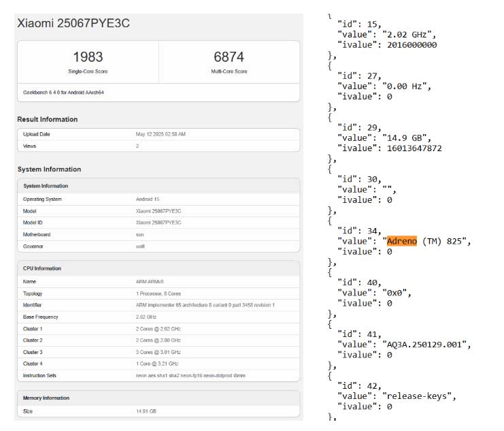Click the Cluster 3 row label

(x=33, y=352)
